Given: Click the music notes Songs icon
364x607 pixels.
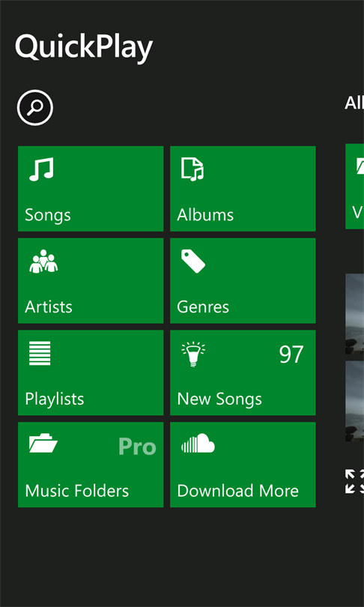Looking at the screenshot, I should click(41, 169).
